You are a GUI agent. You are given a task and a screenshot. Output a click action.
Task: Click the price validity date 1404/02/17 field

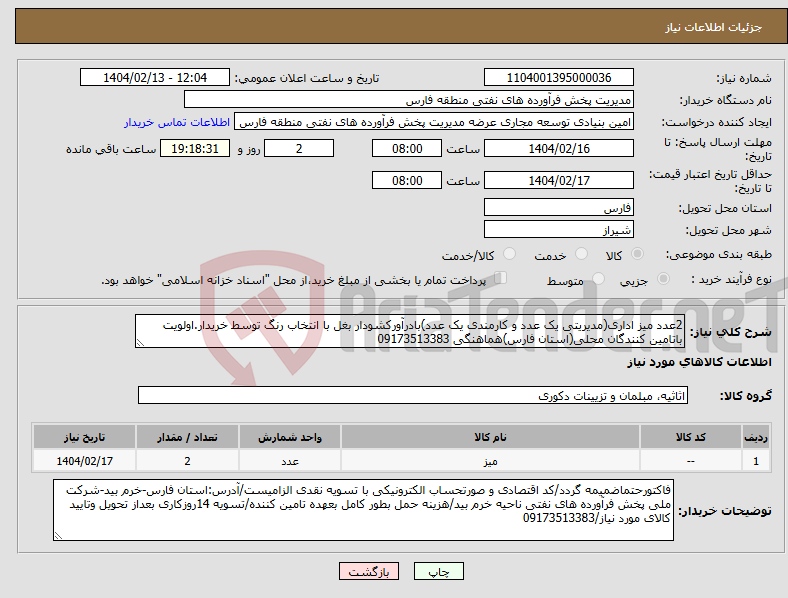[x=559, y=180]
